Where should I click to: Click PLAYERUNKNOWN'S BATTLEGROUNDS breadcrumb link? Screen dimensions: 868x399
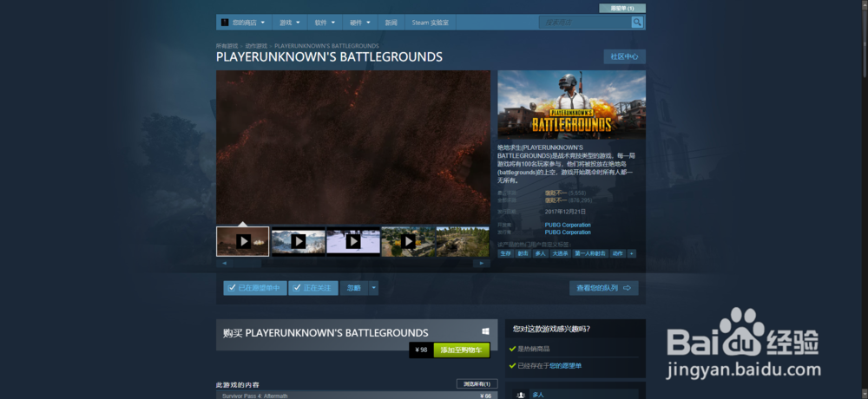coord(326,46)
